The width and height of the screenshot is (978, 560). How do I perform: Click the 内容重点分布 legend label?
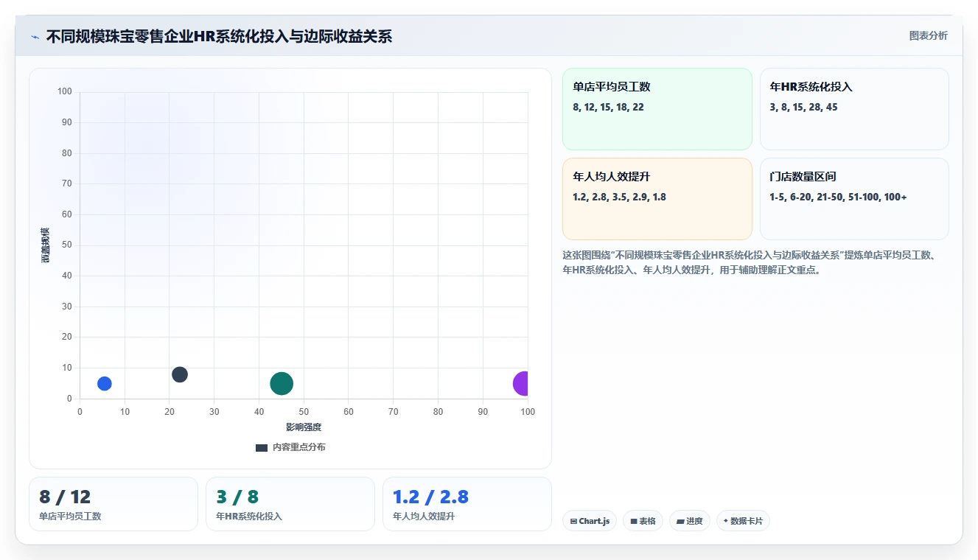coord(298,447)
